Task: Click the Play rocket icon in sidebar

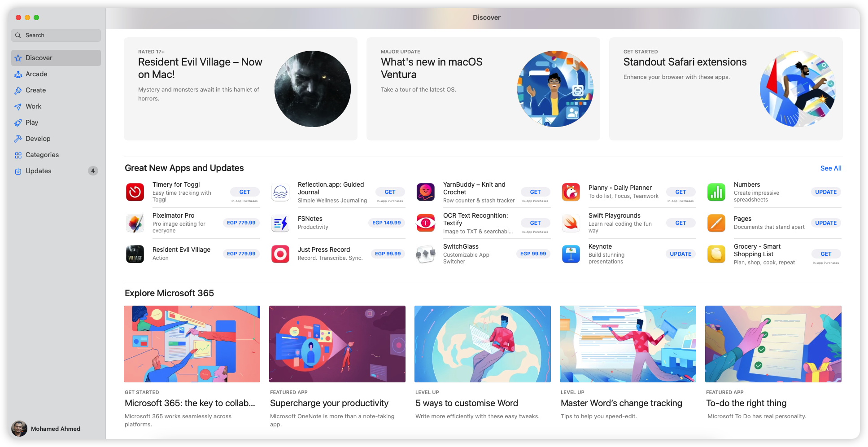Action: coord(18,123)
